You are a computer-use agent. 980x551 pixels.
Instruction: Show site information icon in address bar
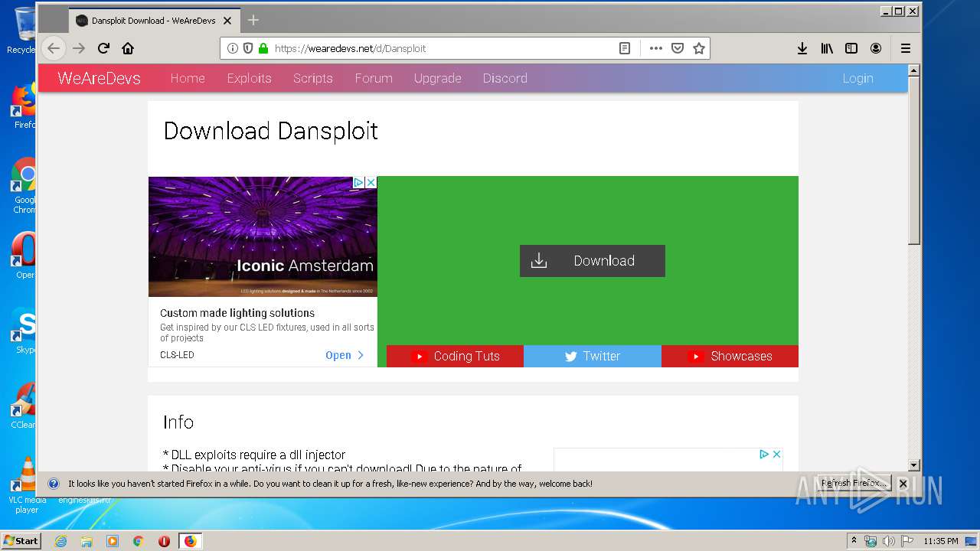point(233,48)
